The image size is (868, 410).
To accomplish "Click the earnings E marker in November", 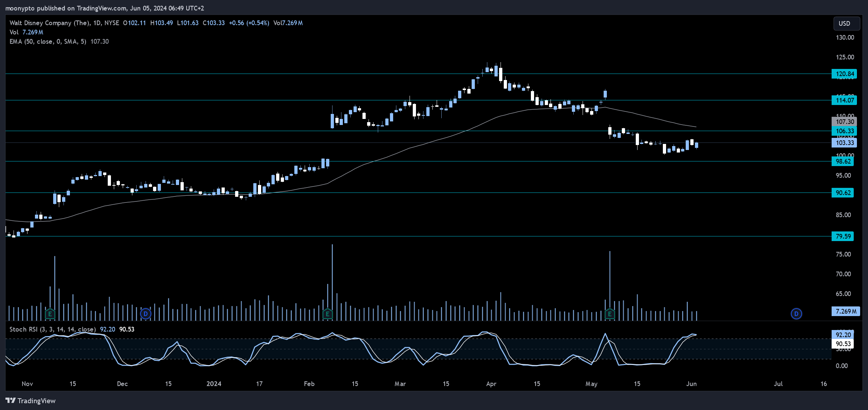I will pyautogui.click(x=50, y=314).
